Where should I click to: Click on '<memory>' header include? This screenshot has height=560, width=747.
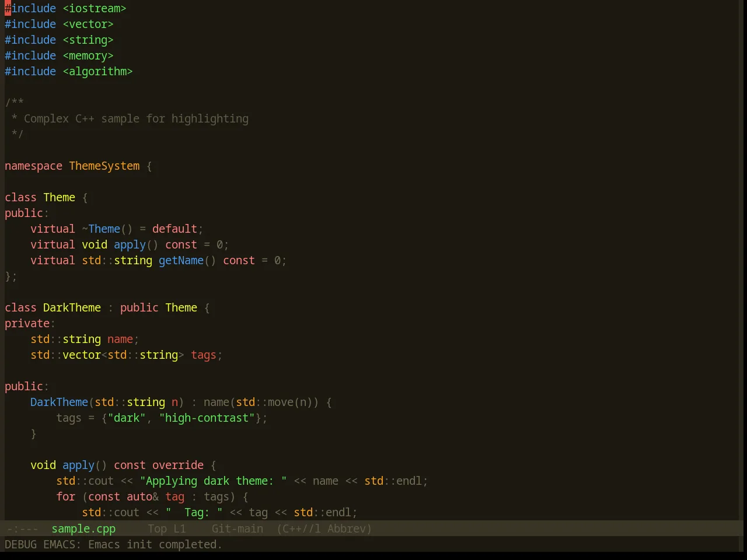point(88,55)
